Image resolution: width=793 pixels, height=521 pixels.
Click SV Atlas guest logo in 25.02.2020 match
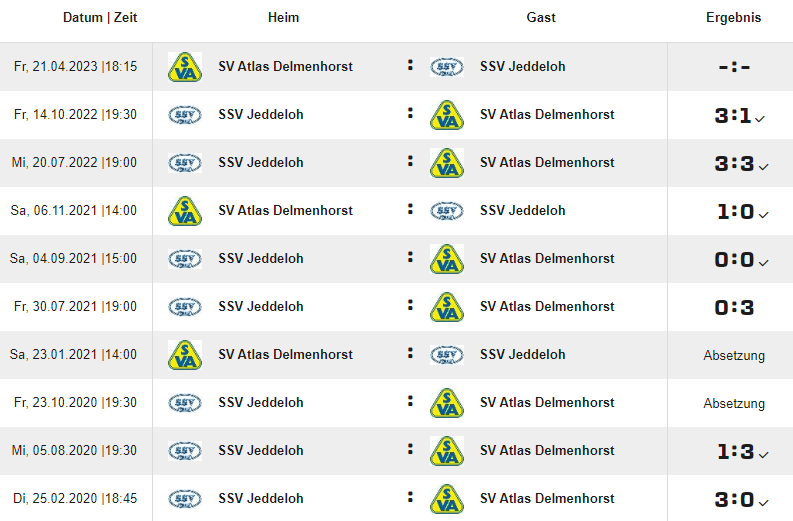click(x=447, y=499)
